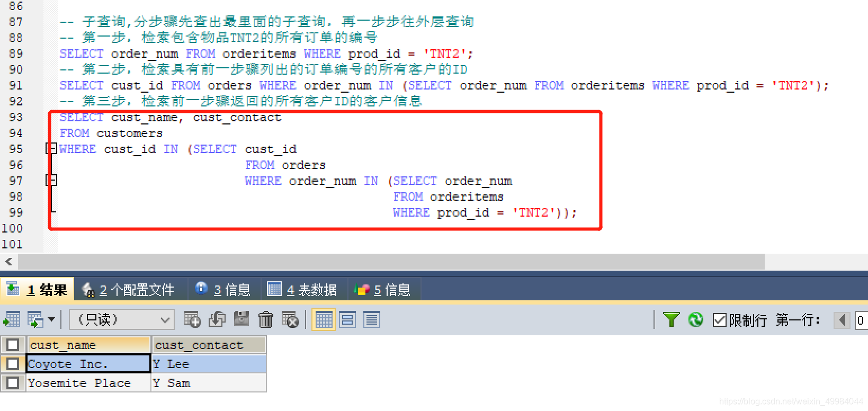The height and width of the screenshot is (411, 868).
Task: Click the comment text on line 87
Action: [267, 22]
